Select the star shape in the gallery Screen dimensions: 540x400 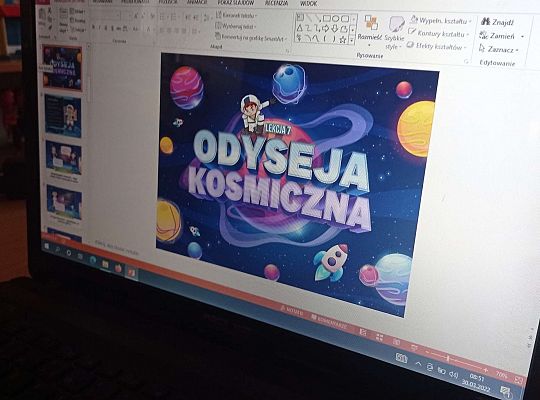[342, 40]
